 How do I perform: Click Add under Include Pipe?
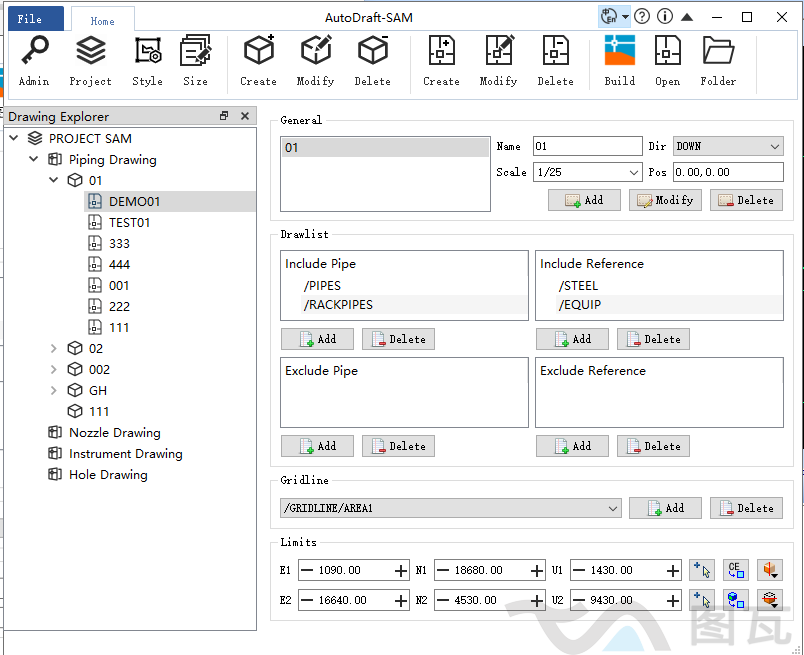pyautogui.click(x=316, y=339)
